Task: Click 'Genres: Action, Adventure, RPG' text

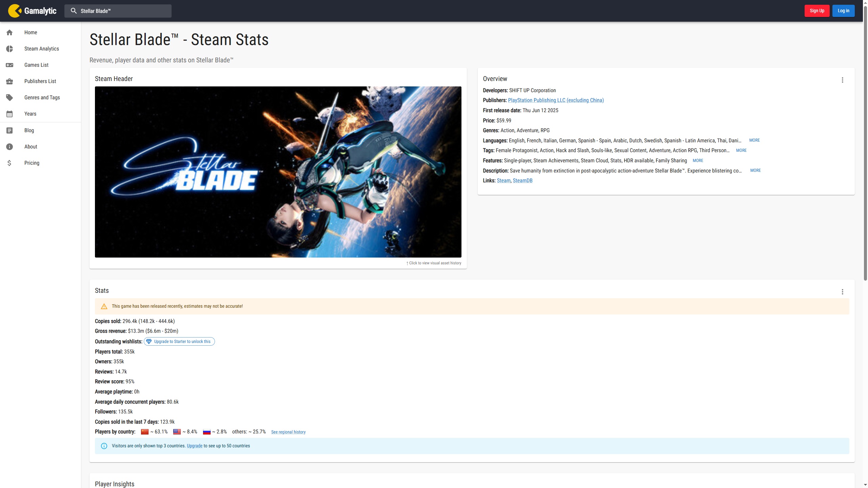Action: pyautogui.click(x=516, y=130)
